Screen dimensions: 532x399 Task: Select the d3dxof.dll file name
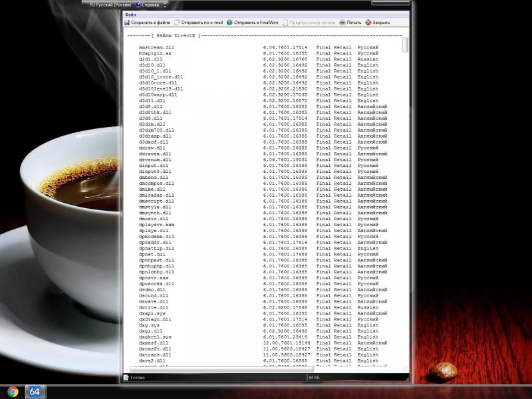154,142
